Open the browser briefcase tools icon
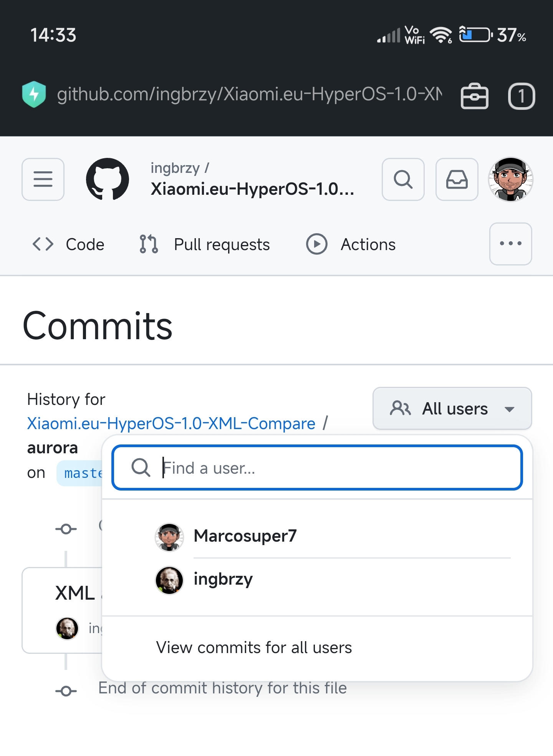553x756 pixels. [475, 96]
